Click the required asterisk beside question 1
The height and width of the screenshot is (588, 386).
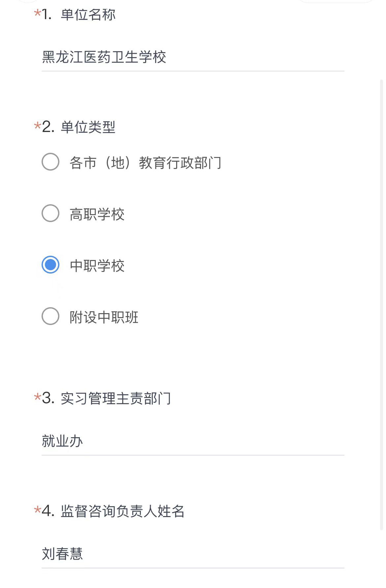coord(37,14)
